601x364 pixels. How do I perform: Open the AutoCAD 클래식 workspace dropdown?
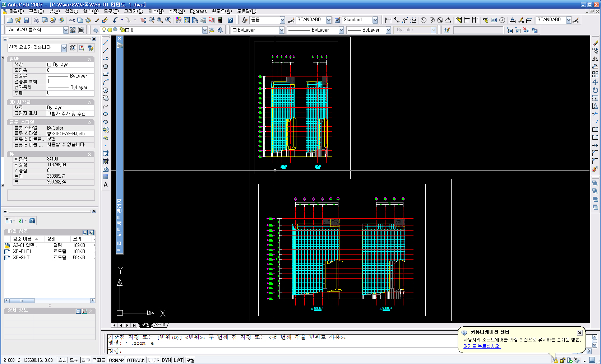pyautogui.click(x=65, y=30)
